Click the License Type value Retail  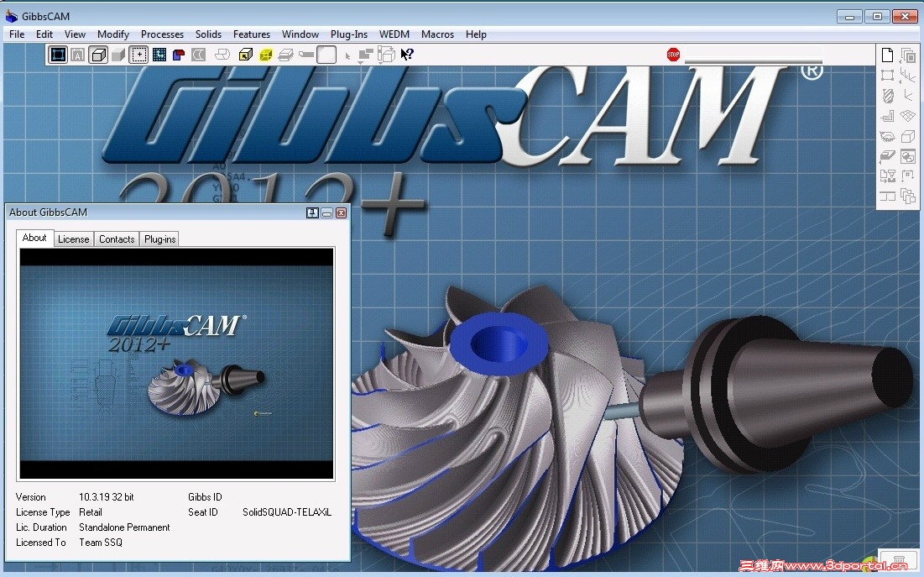(x=91, y=512)
